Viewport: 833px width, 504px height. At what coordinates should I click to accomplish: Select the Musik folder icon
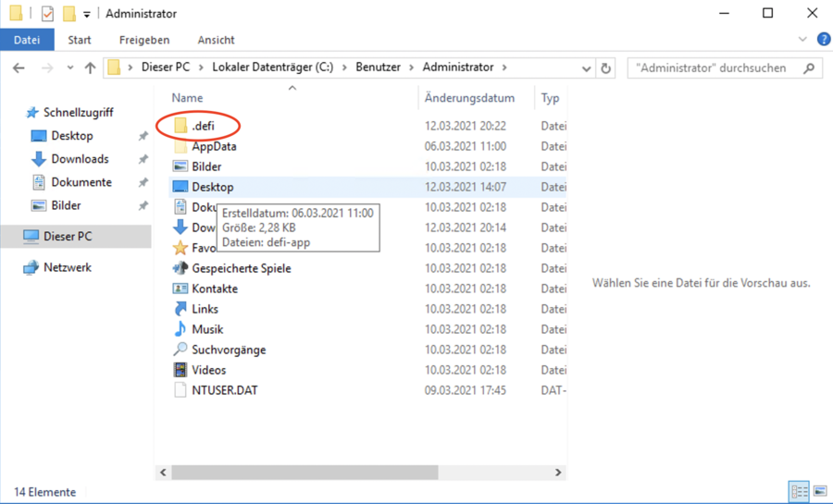pos(180,329)
